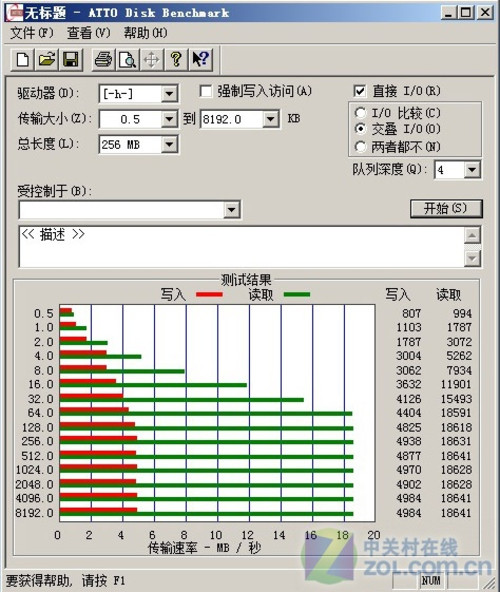Click the move arrows toolbar icon

pos(151,60)
